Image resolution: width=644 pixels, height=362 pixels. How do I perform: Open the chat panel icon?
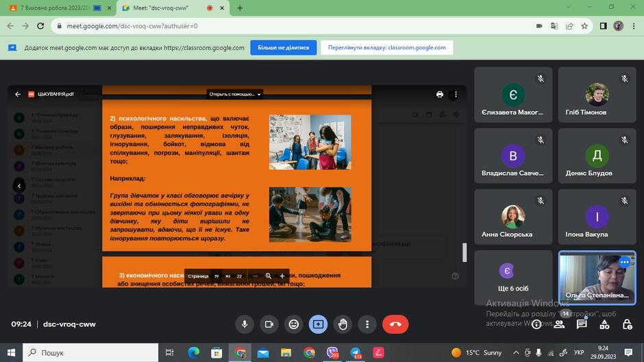pos(581,324)
